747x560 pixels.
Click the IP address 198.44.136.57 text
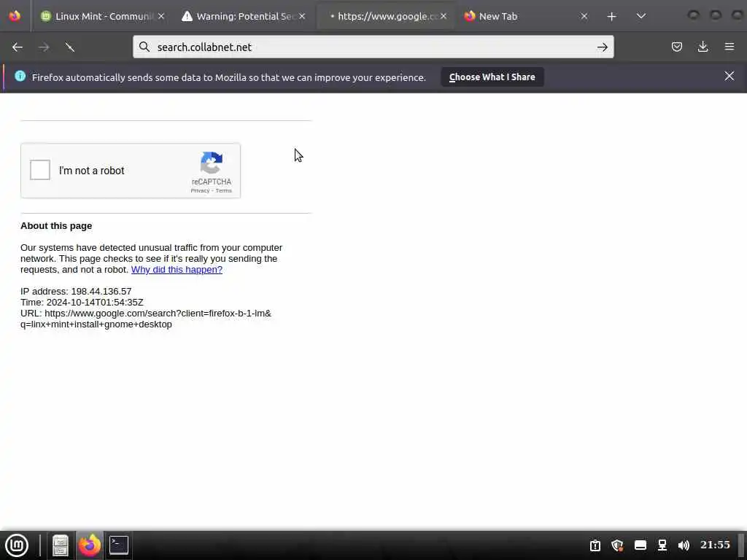coord(76,292)
